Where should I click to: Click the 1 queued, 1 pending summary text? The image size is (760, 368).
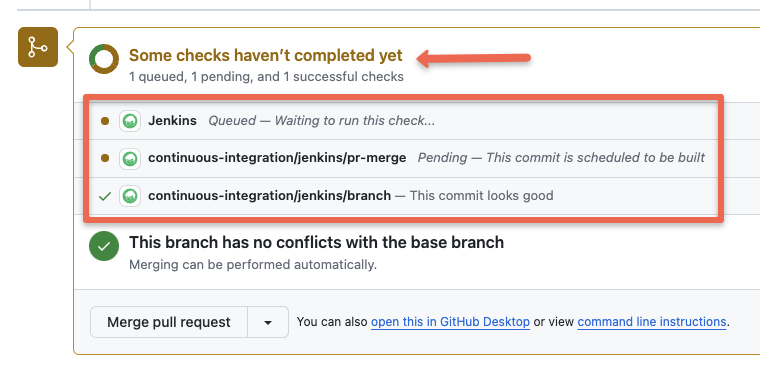click(x=266, y=77)
